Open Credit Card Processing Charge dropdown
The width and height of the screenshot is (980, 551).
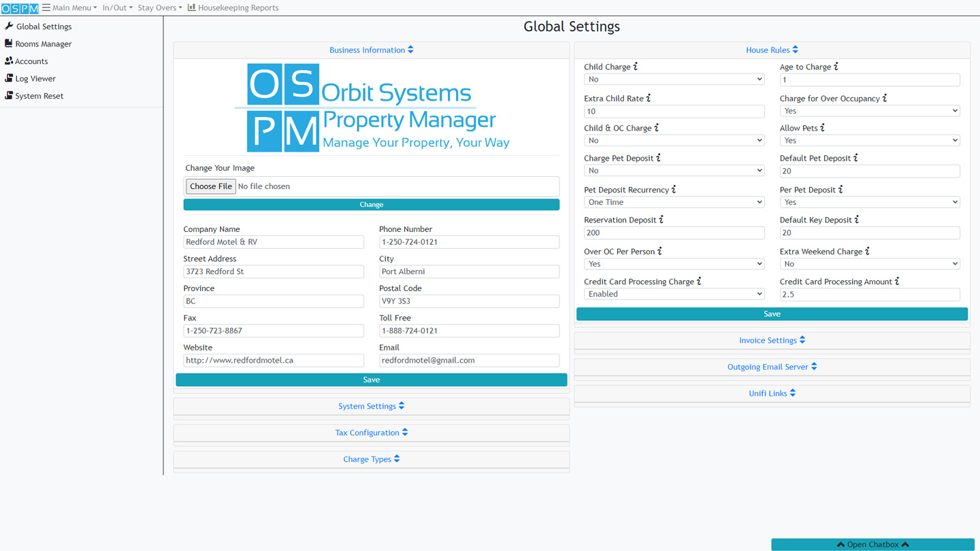click(674, 294)
